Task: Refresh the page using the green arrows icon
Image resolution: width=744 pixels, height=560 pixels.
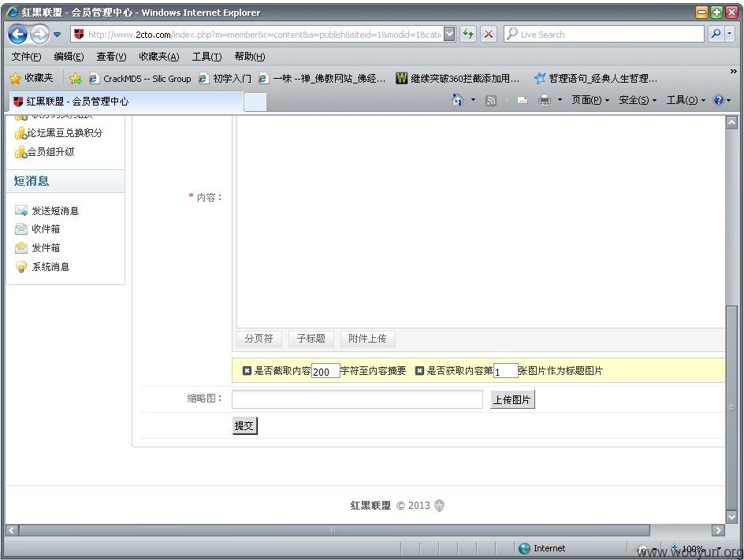Action: tap(468, 34)
